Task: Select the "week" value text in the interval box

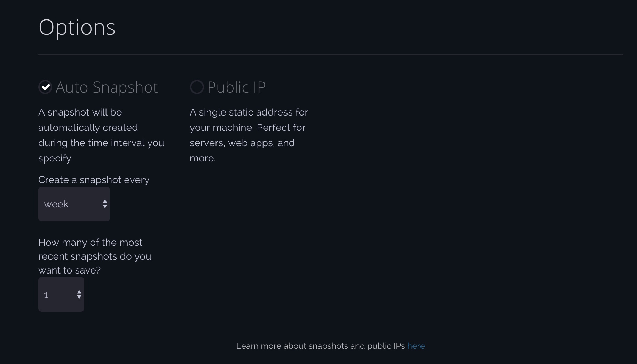Action: tap(56, 204)
